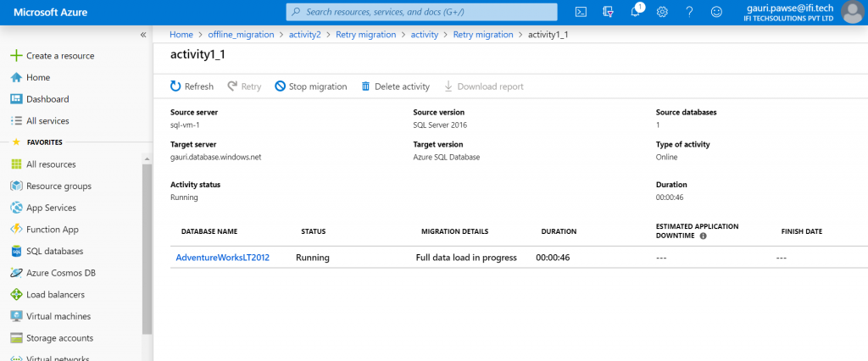
Task: Click the Estimated Application Downtime info icon
Action: [704, 236]
